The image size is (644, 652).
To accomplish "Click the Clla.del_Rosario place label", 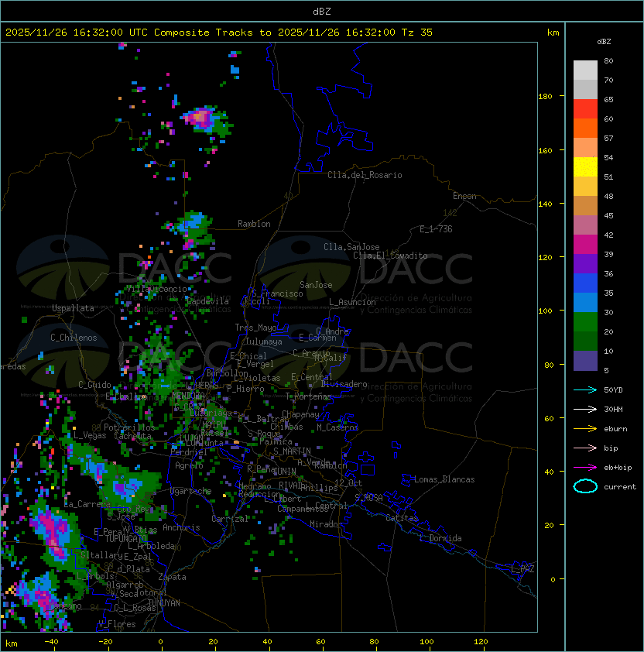I will click(x=365, y=175).
